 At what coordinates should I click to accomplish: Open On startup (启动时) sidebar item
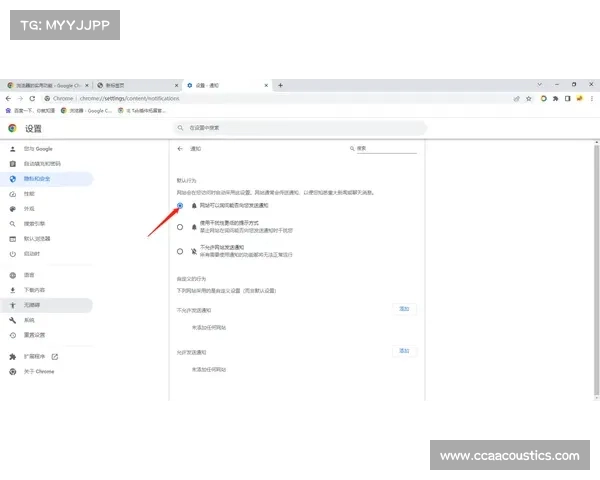click(x=46, y=254)
